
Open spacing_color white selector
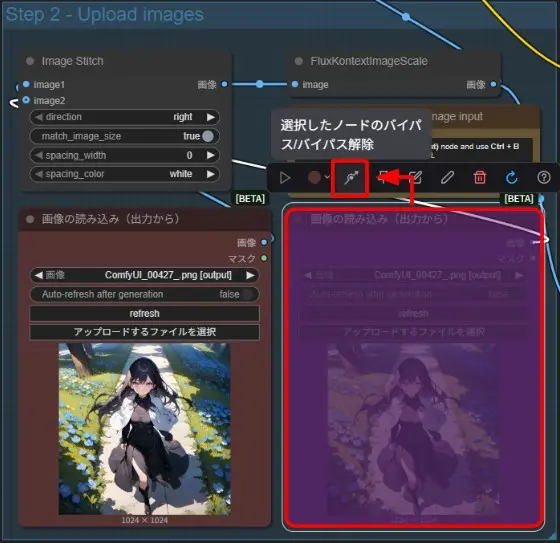tap(125, 174)
